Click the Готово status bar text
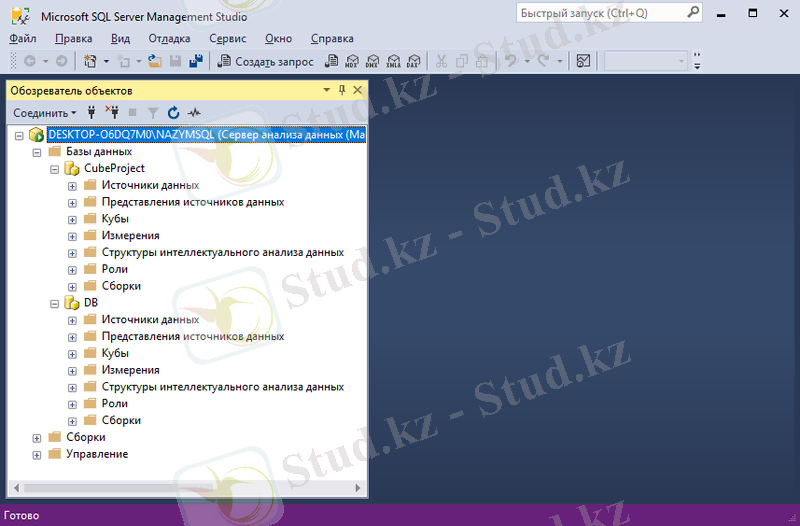The height and width of the screenshot is (526, 800). click(21, 515)
